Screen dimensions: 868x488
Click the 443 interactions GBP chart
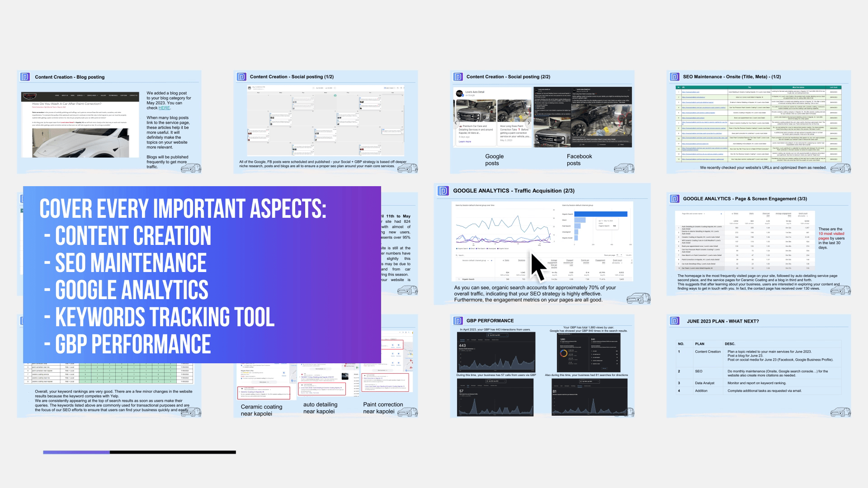click(496, 352)
